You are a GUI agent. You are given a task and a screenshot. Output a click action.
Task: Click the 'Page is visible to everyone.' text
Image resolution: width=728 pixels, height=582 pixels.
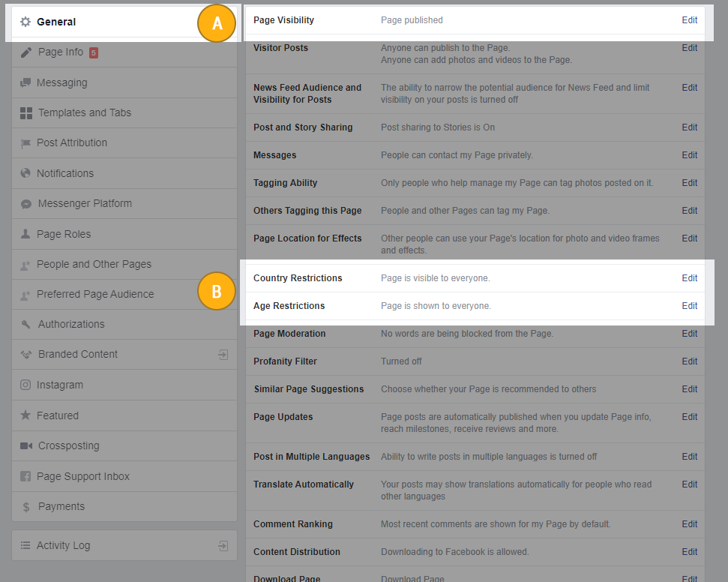click(436, 278)
